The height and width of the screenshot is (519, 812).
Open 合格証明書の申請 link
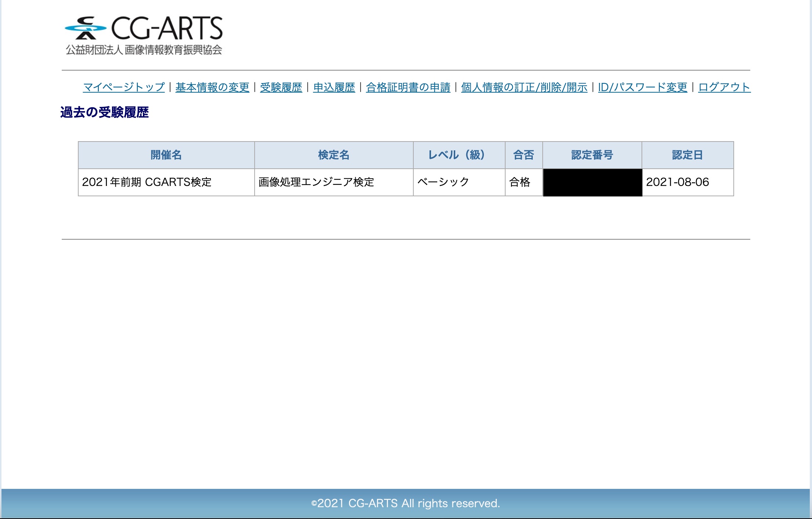pyautogui.click(x=408, y=87)
